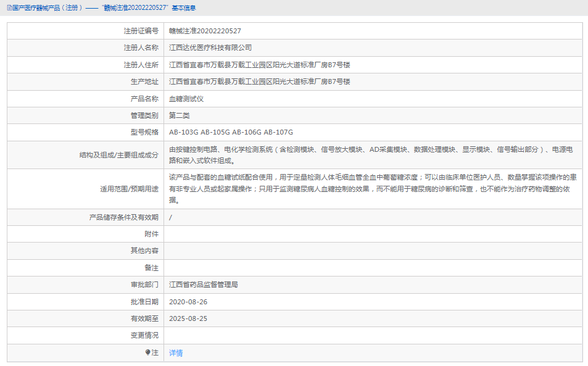Image resolution: width=588 pixels, height=366 pixels.
Task: Click intended use text starting 该产品与配套的血糖试纸
Action: coord(373,189)
